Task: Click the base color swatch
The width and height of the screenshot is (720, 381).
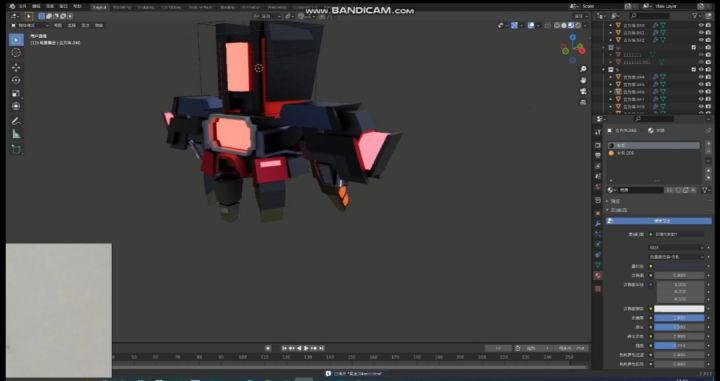Action: click(679, 266)
